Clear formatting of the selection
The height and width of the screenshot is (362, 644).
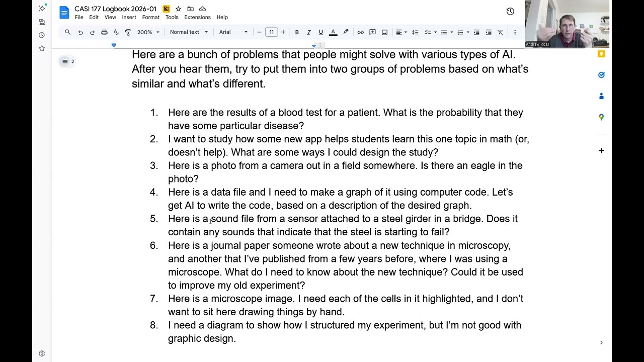[x=500, y=32]
